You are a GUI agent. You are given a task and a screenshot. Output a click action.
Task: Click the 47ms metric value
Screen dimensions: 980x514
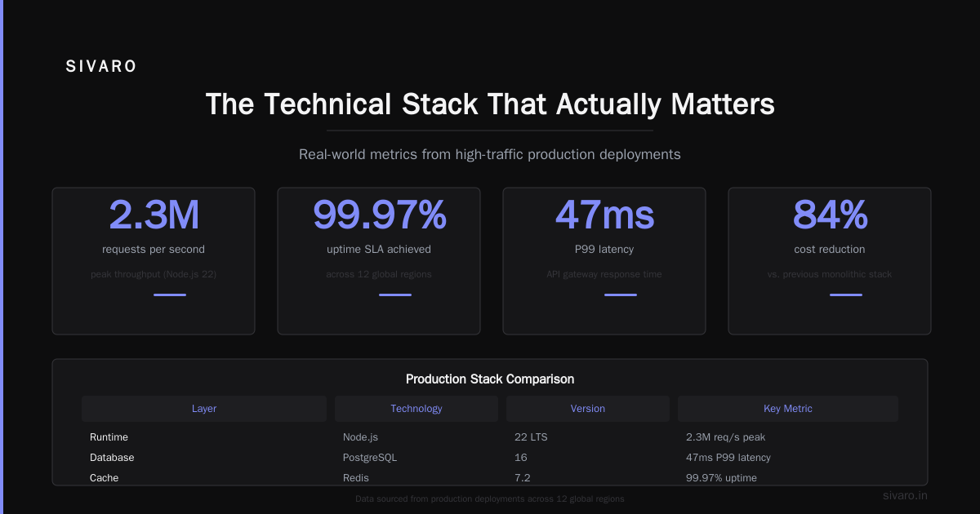604,215
